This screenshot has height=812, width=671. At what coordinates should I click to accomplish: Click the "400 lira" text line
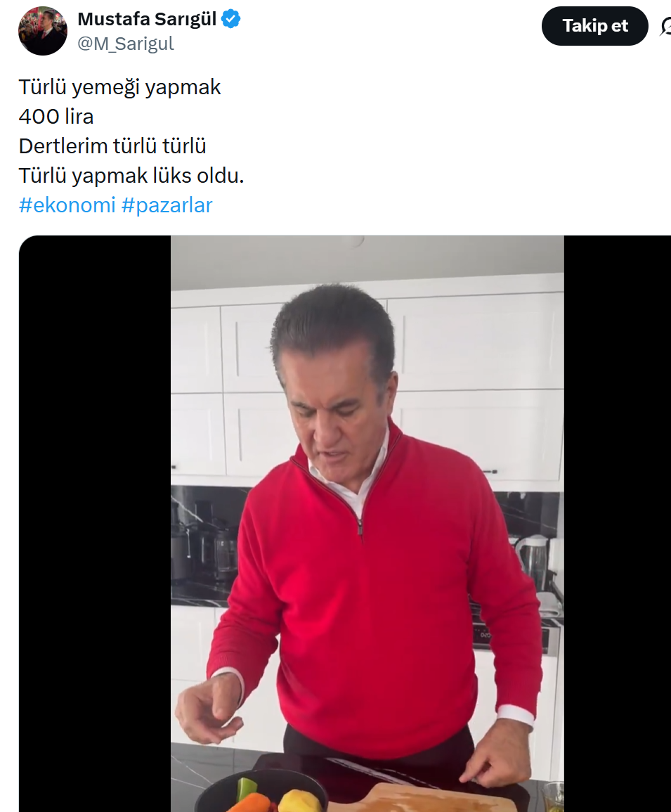56,117
